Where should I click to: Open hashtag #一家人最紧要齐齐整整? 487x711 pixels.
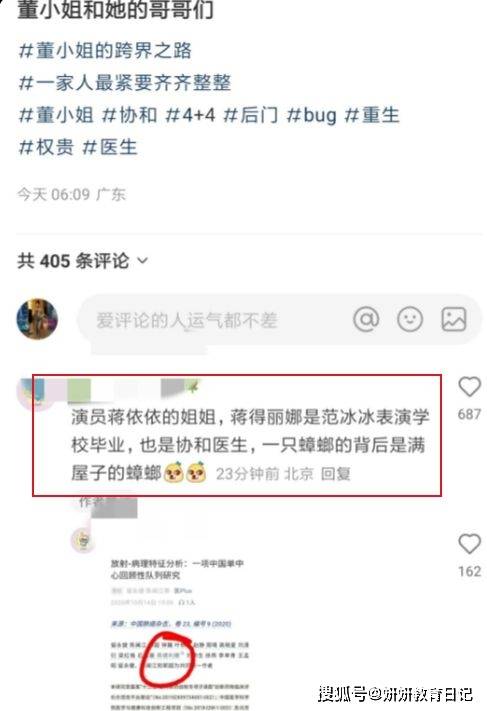tap(125, 83)
